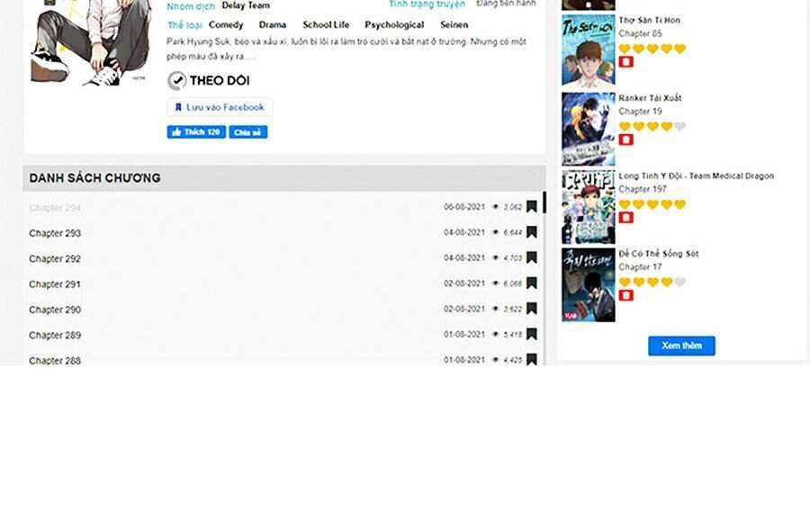
Task: Click bookmark icon for Chapter 293
Action: click(x=532, y=232)
